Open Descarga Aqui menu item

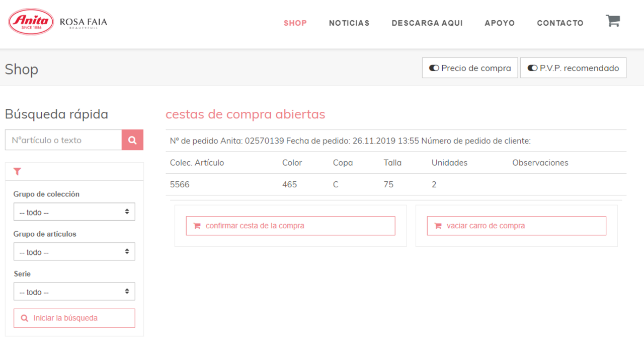point(427,23)
